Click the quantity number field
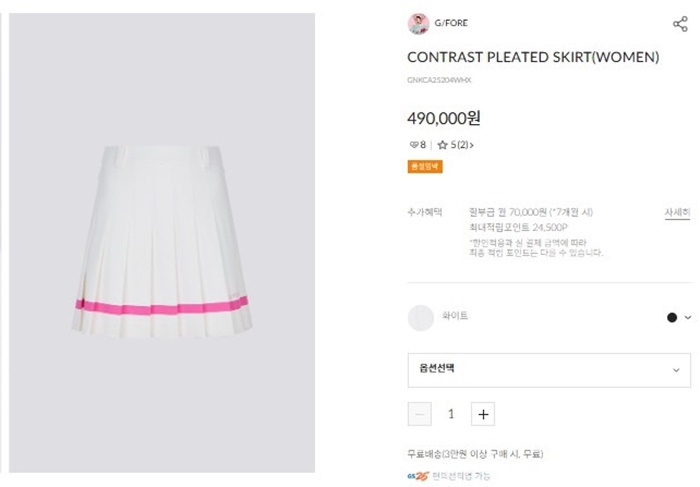Screen dimensions: 700x487 coord(451,414)
